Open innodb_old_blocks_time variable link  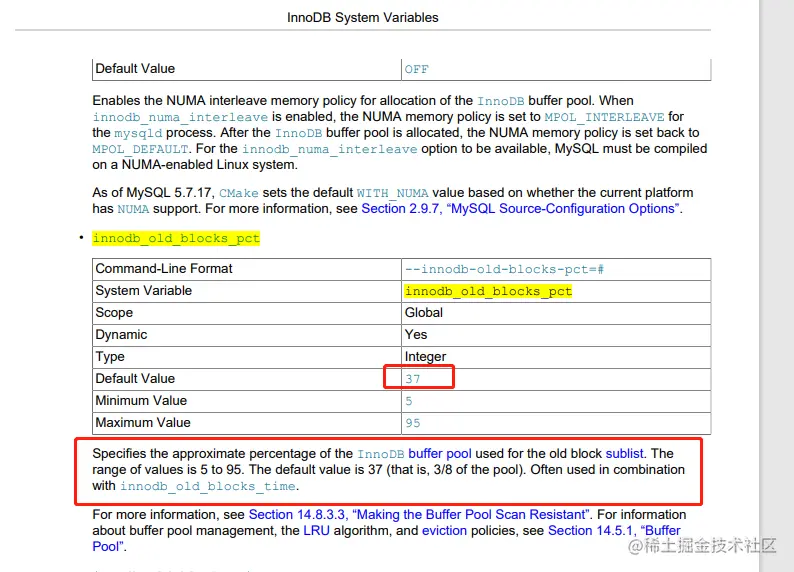(x=208, y=486)
